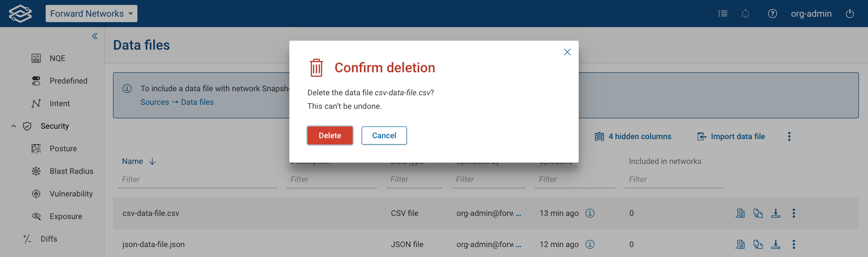Click the view file icon for csv-data-file.csv
This screenshot has height=257, width=868.
coord(740,213)
